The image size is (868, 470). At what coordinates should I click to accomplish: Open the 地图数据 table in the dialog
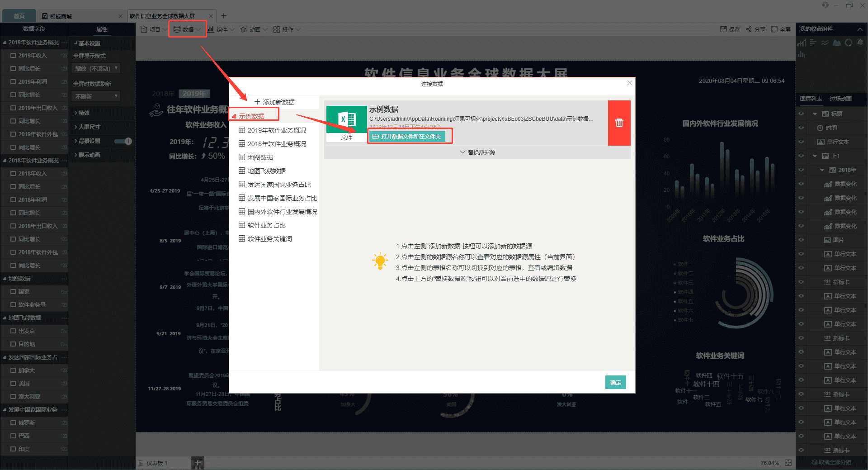(256, 157)
